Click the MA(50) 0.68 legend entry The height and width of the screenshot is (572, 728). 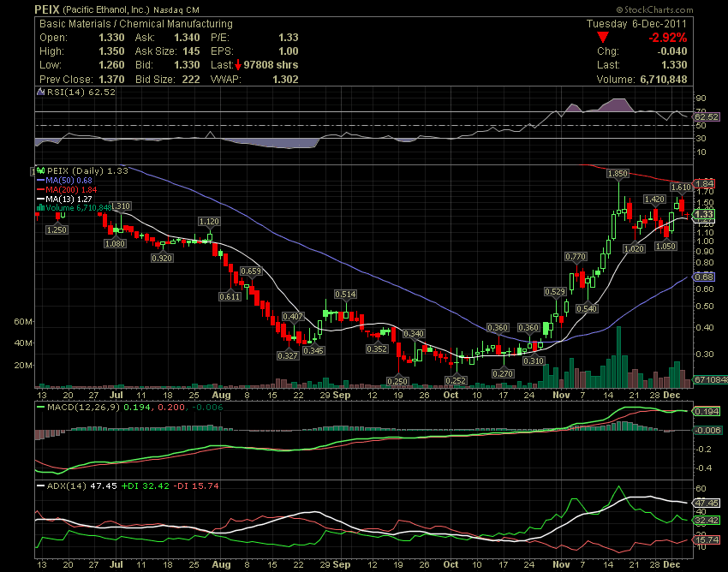64,180
